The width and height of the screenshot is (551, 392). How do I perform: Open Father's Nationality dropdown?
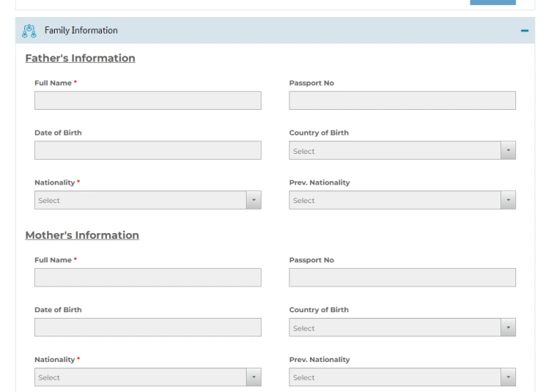140,200
